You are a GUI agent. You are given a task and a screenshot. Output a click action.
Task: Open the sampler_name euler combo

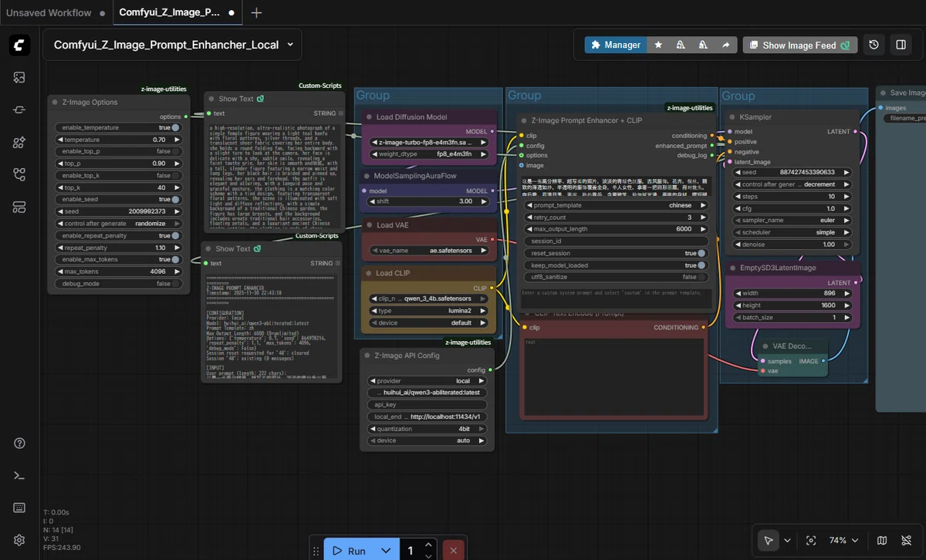792,220
